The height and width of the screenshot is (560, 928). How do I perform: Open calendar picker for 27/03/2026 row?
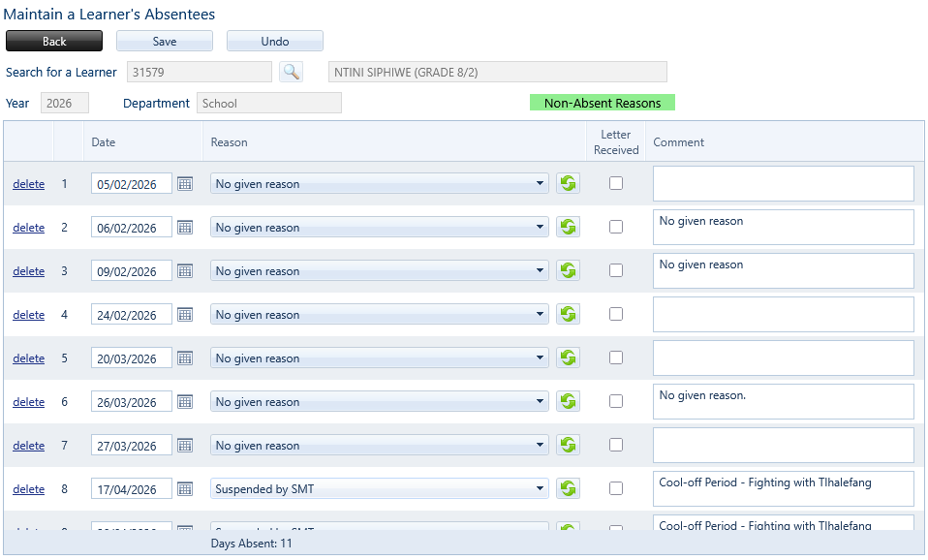click(185, 445)
